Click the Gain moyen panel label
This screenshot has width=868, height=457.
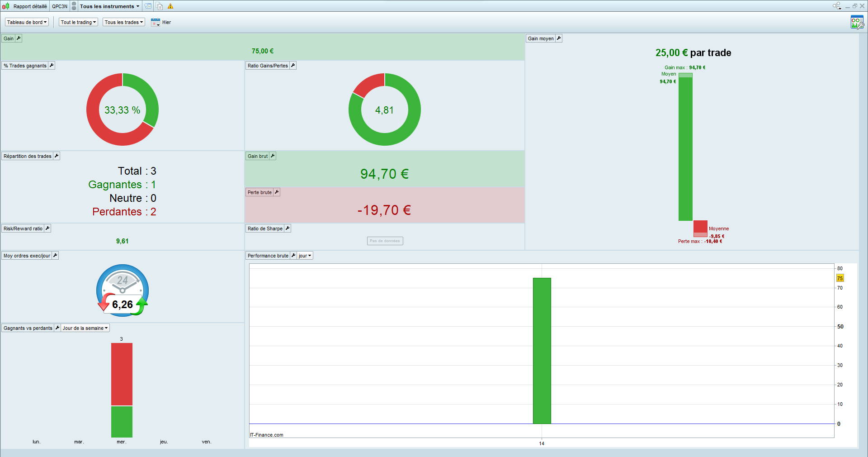click(x=541, y=38)
